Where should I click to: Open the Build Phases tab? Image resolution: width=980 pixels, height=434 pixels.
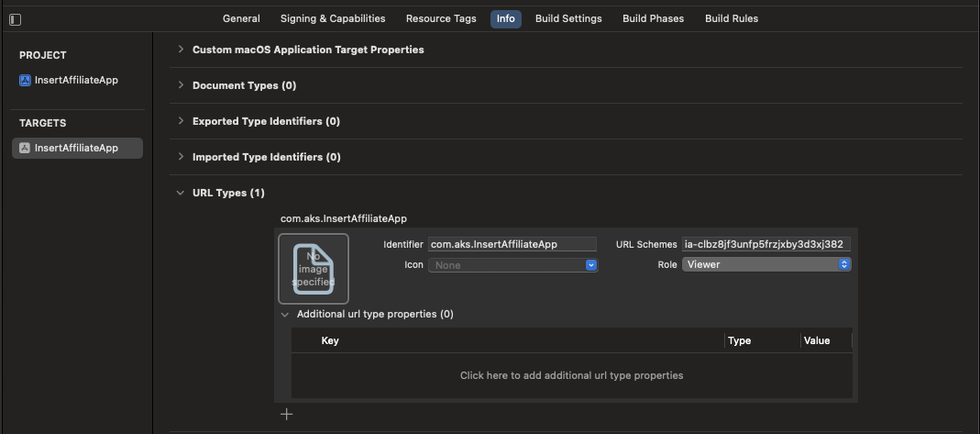coord(653,18)
